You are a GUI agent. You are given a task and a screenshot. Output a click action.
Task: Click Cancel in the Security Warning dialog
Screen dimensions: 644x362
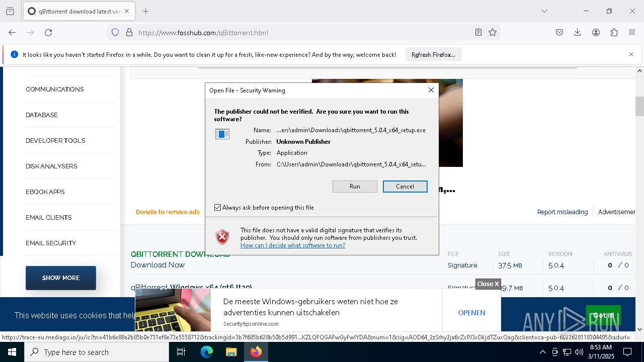tap(405, 187)
